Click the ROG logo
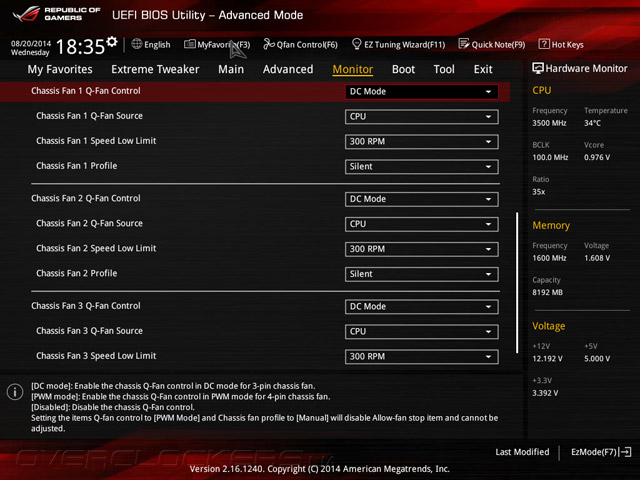The image size is (640, 480). [27, 14]
